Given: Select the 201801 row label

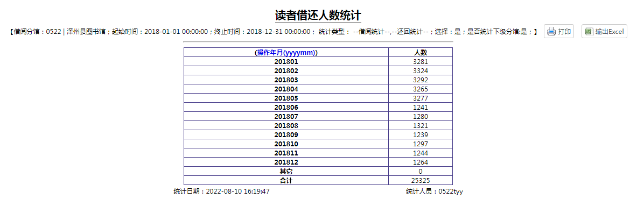Looking at the screenshot, I should [286, 61].
